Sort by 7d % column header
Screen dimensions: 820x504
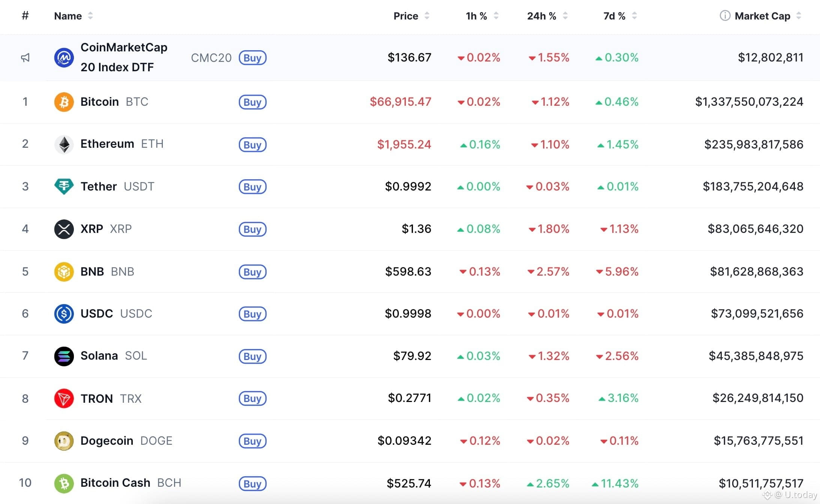click(614, 16)
